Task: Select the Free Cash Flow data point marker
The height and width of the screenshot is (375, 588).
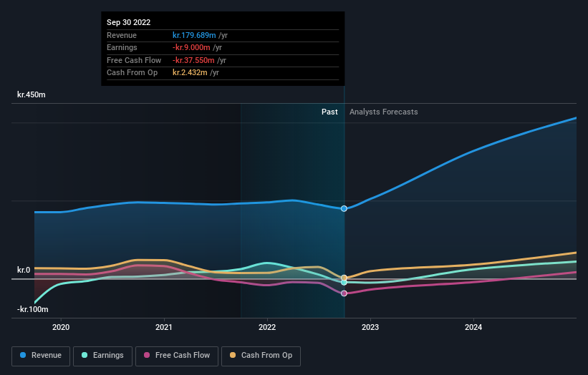Action: tap(344, 293)
